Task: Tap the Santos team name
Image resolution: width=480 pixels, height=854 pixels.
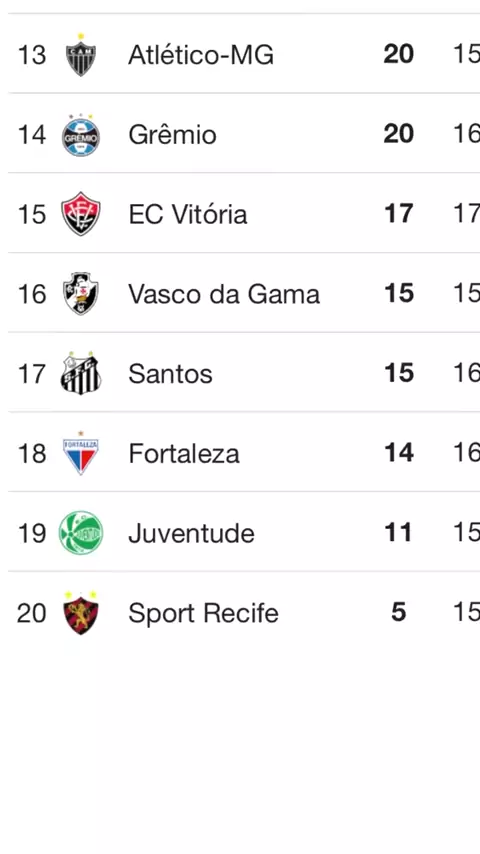Action: point(170,374)
